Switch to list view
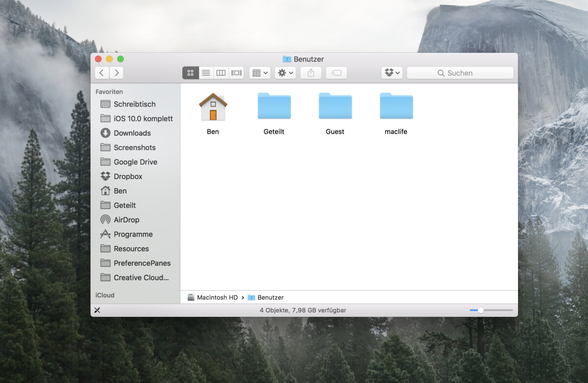Viewport: 588px width, 383px height. click(206, 73)
